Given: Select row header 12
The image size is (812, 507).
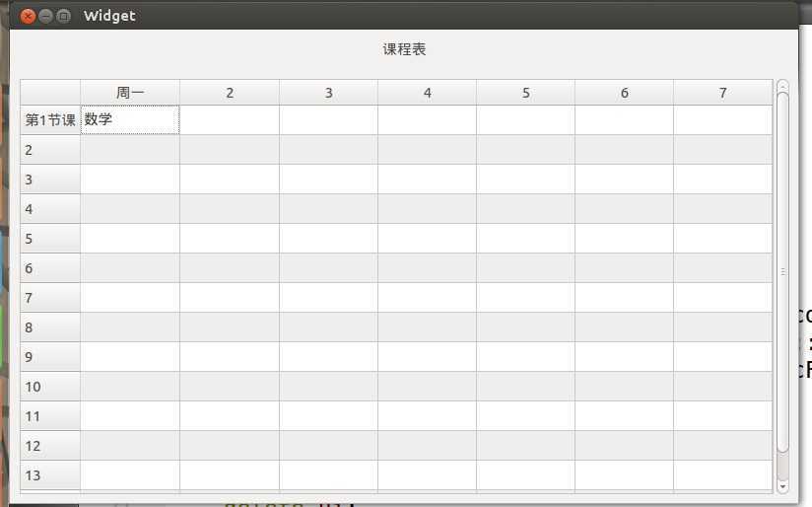Looking at the screenshot, I should 50,445.
